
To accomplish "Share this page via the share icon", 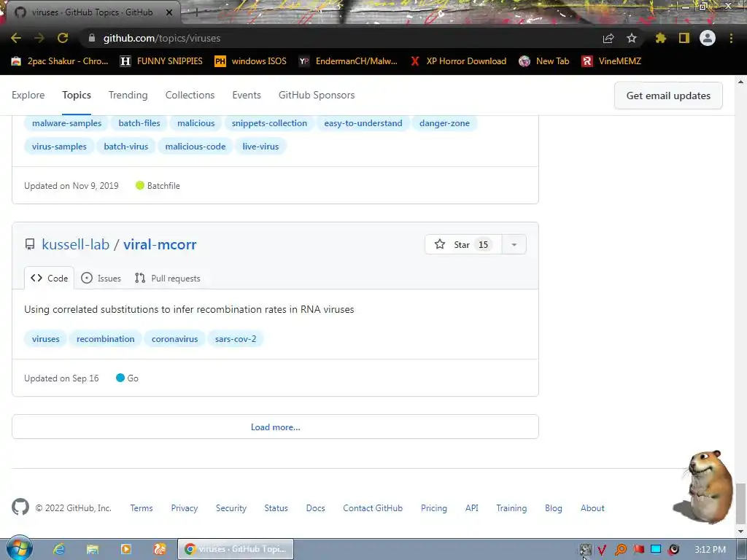I will click(608, 38).
